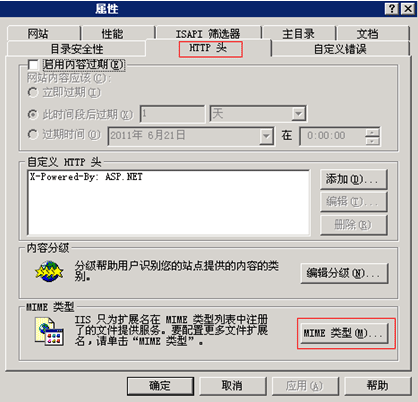Enable the 启用内容过期 checkbox
Viewport: 418px width, 402px height.
click(x=33, y=65)
